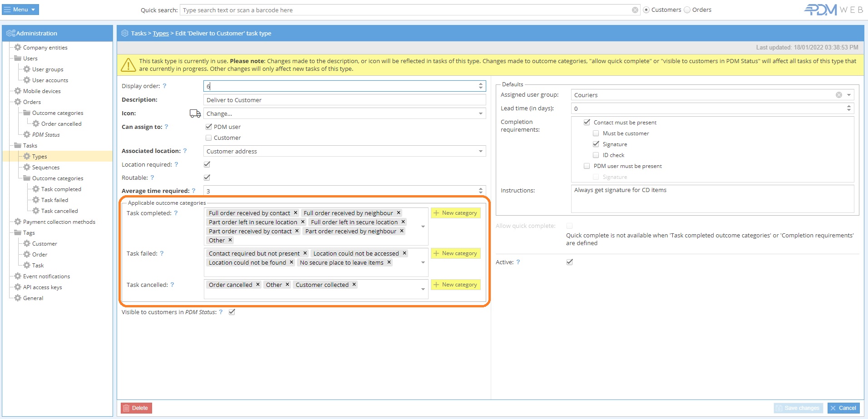Viewport: 868px width, 419px height.
Task: Remove 'Full order received by contact' tag
Action: pyautogui.click(x=296, y=213)
